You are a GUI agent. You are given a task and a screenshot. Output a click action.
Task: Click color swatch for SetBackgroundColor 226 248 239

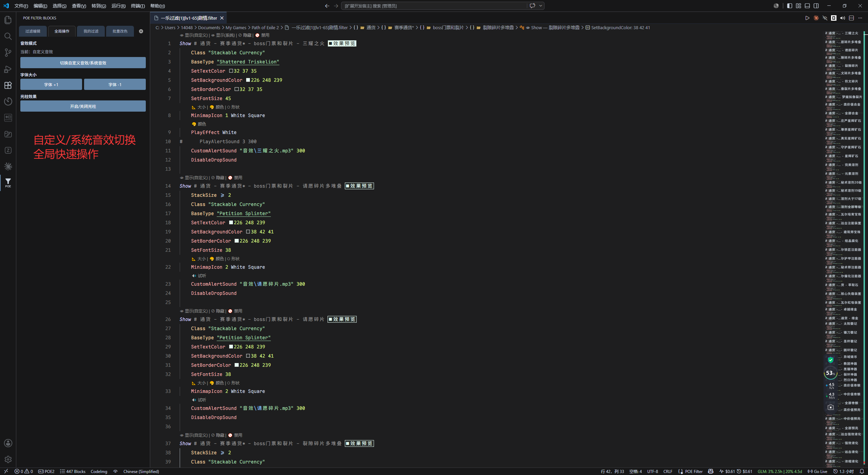click(248, 80)
